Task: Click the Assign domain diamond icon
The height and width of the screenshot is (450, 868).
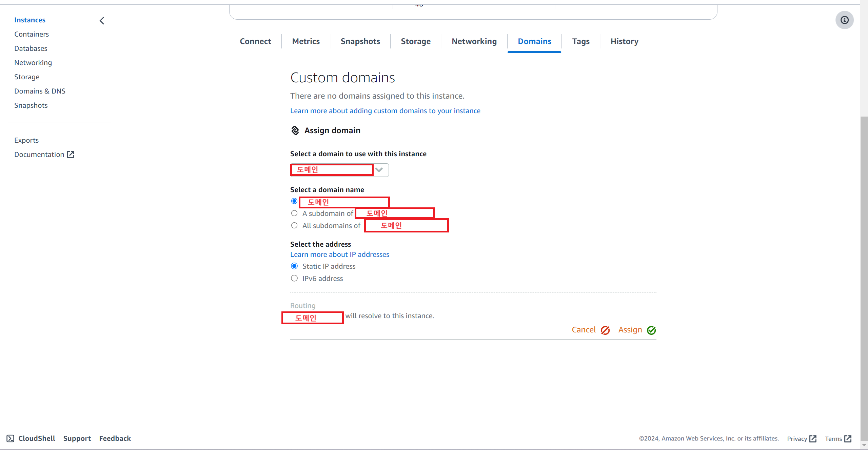Action: (x=295, y=130)
